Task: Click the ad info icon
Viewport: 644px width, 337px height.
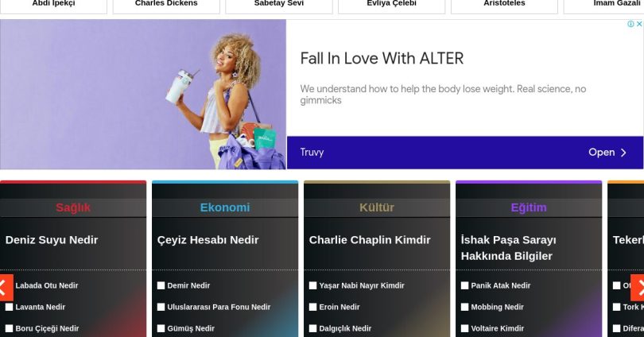Action: point(630,24)
